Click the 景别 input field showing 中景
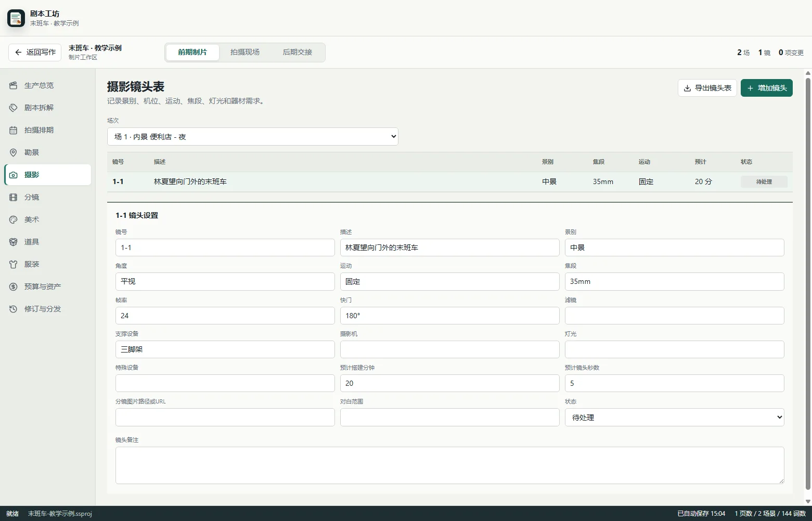Image resolution: width=812 pixels, height=521 pixels. click(675, 248)
